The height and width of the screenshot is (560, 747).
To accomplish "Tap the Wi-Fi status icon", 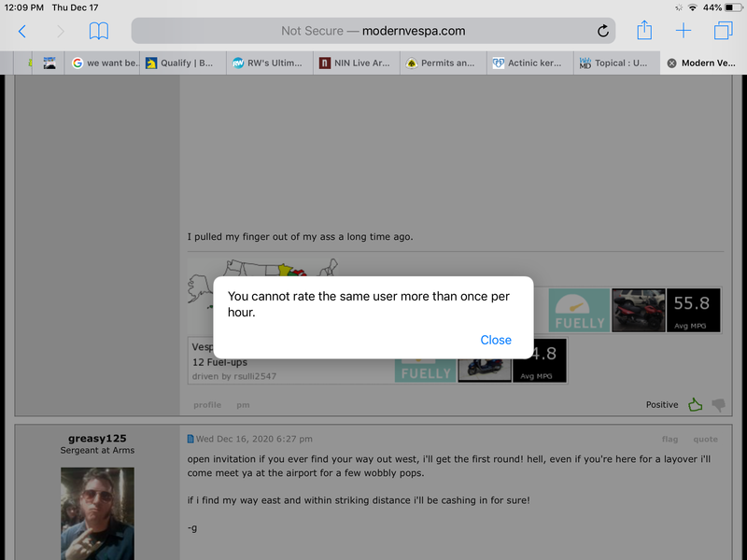I will pos(692,7).
